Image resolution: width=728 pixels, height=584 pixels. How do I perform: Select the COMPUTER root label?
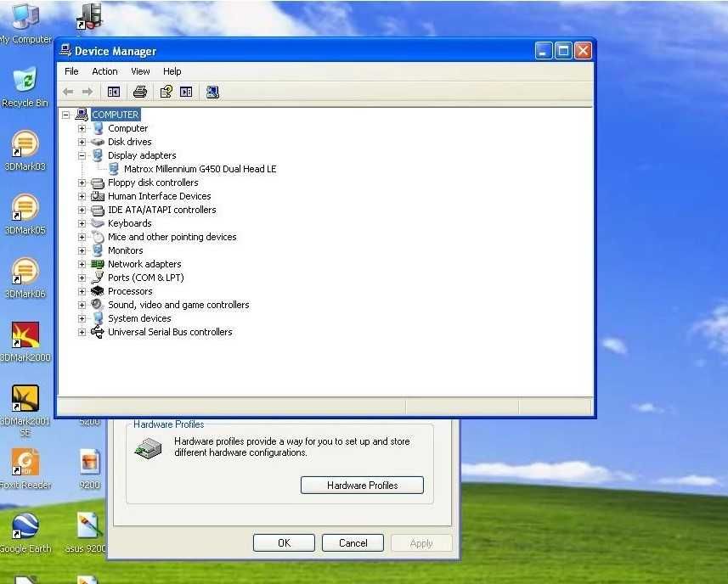[x=116, y=115]
